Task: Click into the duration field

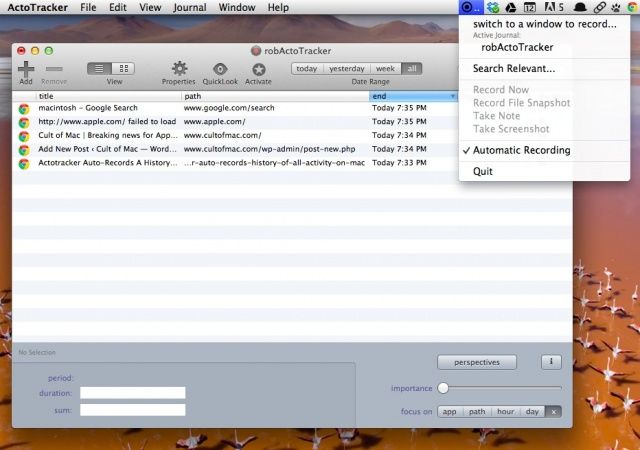Action: [133, 393]
